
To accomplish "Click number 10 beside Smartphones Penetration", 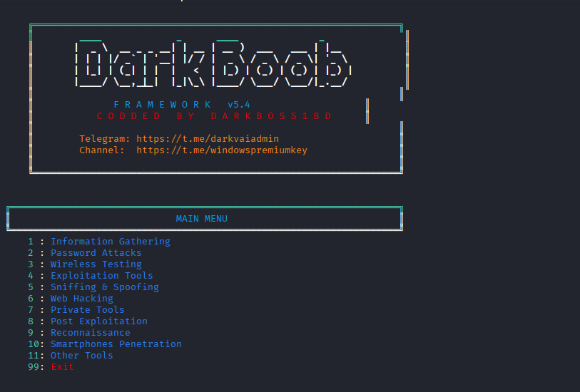I will [x=34, y=344].
